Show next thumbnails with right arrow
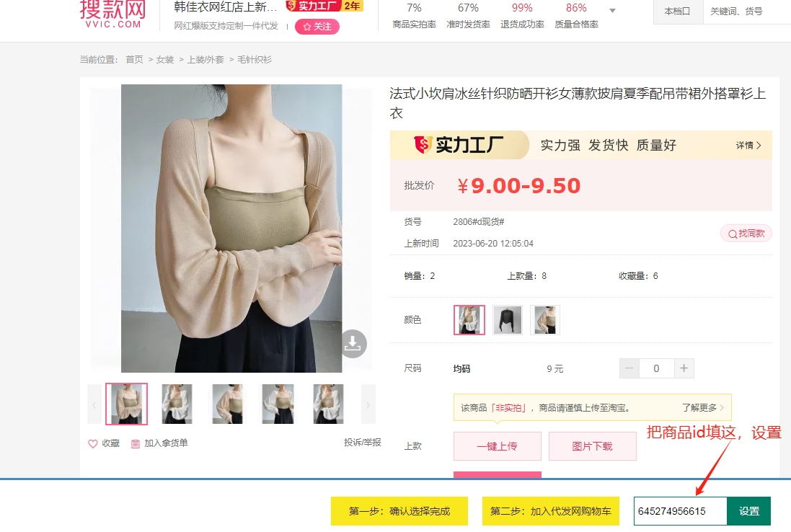 coord(368,404)
